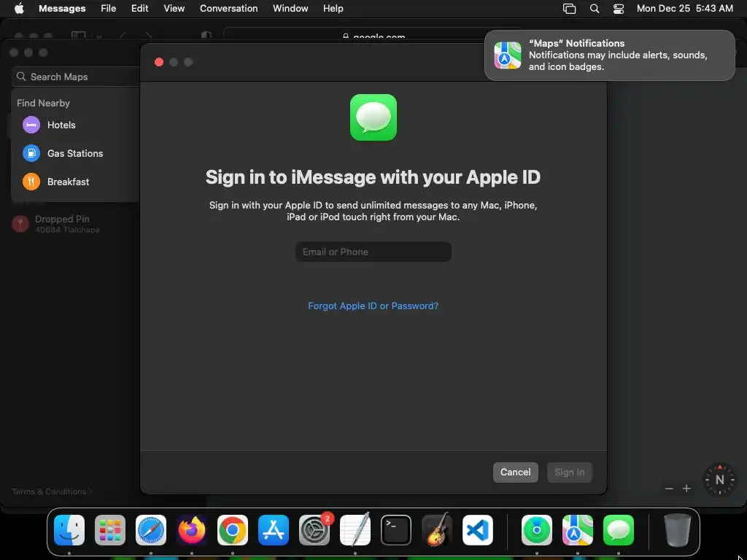This screenshot has height=560, width=747.
Task: Launch Safari from the Dock
Action: coord(151,530)
